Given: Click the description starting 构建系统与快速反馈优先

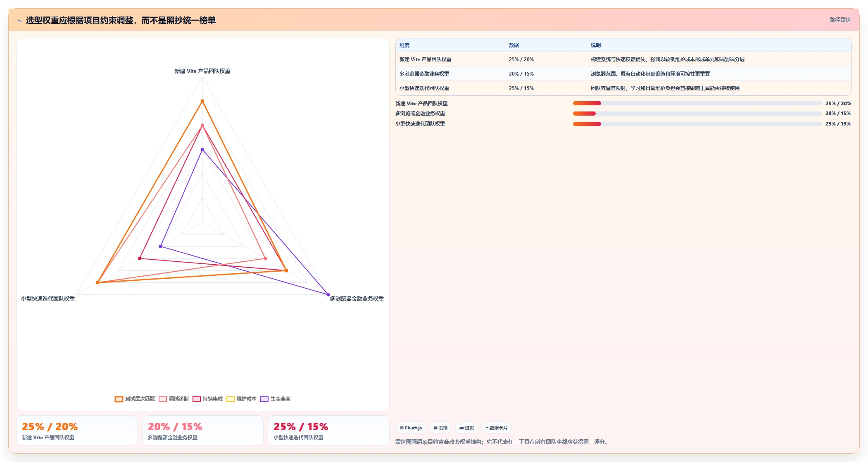Looking at the screenshot, I should (668, 59).
